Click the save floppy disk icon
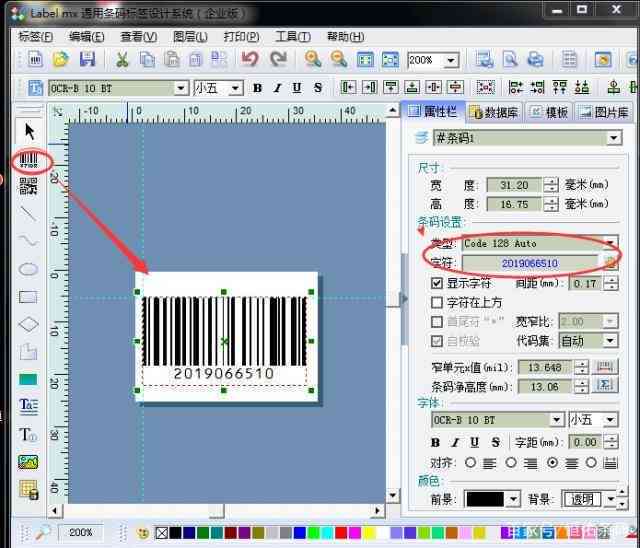Screen dimensions: 640x548 tap(87, 60)
